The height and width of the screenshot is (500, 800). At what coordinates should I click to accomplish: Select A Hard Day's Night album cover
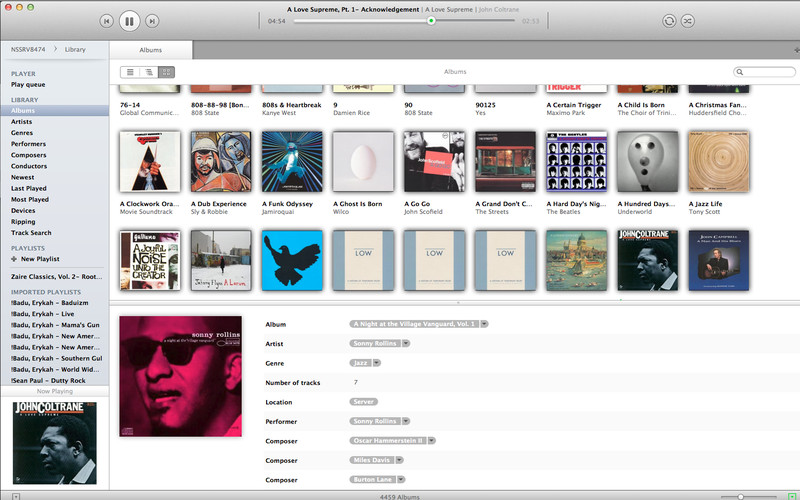click(577, 161)
